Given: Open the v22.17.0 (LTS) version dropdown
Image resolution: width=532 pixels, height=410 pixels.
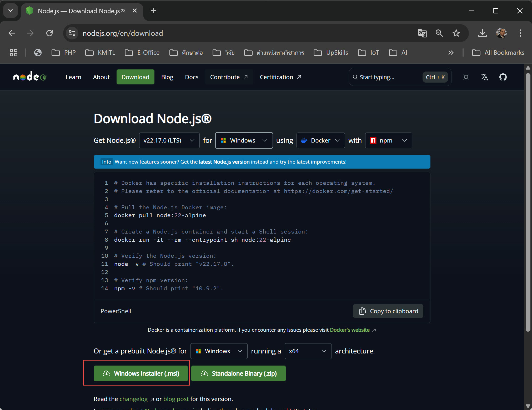Looking at the screenshot, I should [169, 140].
